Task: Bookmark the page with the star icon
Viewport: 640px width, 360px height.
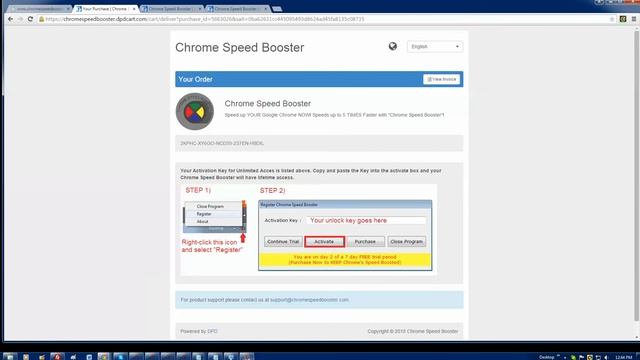Action: [611, 19]
